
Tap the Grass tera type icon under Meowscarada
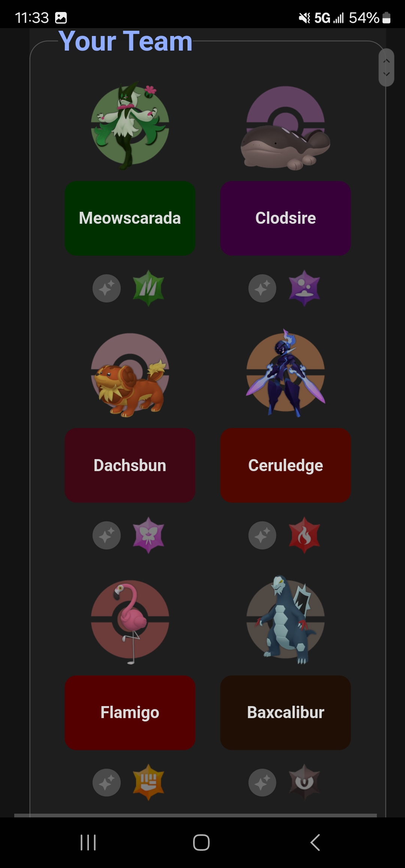click(x=148, y=288)
